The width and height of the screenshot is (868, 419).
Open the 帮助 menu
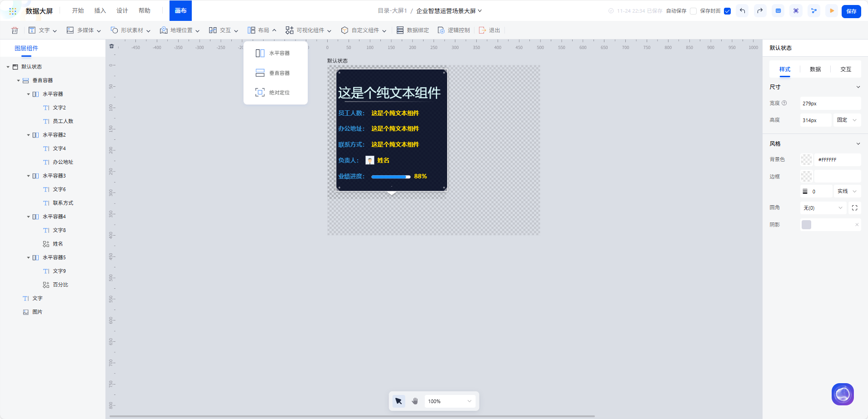point(145,10)
